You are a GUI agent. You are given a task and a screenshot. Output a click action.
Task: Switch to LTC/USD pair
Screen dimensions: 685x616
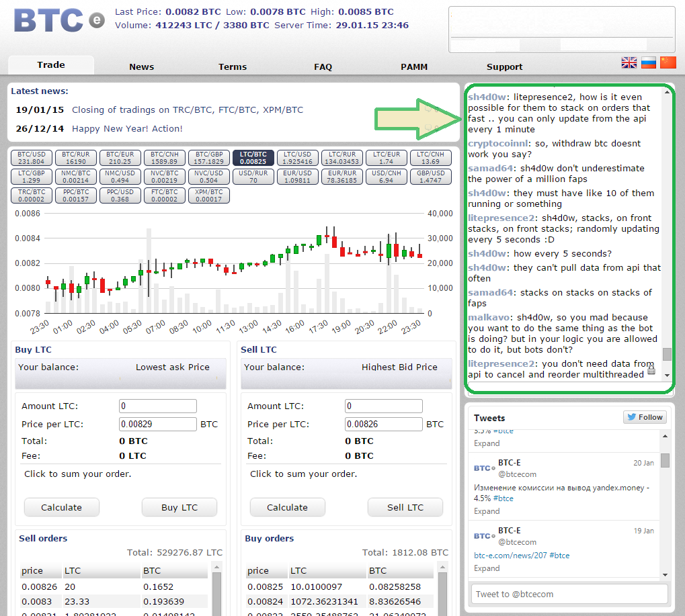pyautogui.click(x=298, y=158)
